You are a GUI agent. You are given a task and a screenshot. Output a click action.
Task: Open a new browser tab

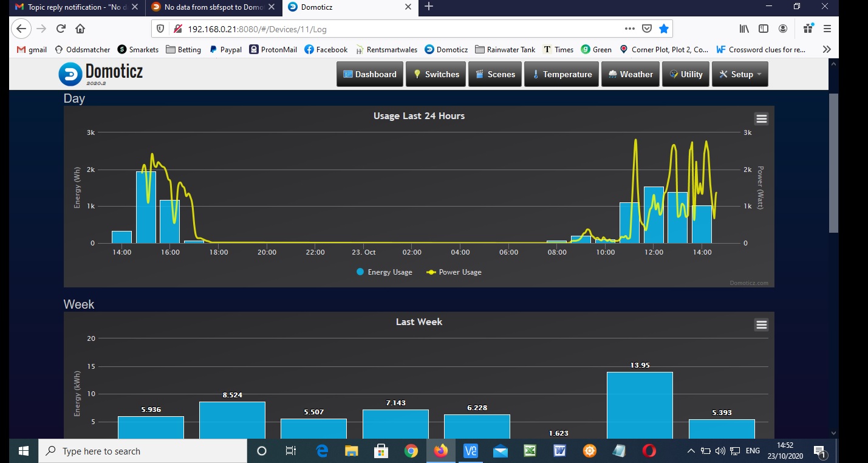pos(429,7)
